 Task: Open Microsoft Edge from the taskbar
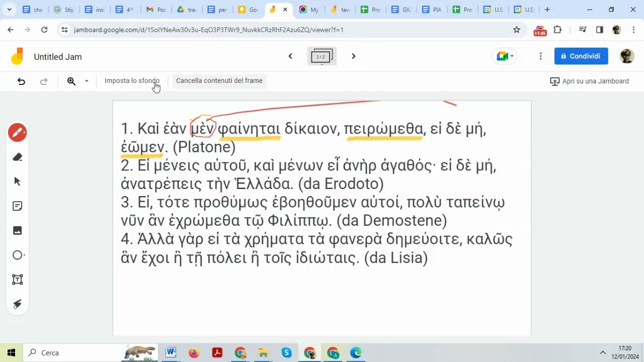[356, 353]
